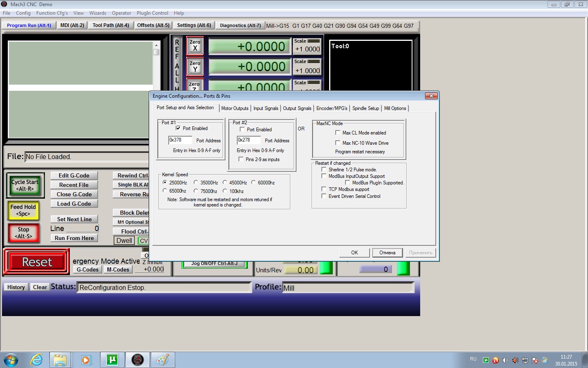Screen dimensions: 588x368
Task: Select 25000Hz kernel speed
Action: [165, 182]
